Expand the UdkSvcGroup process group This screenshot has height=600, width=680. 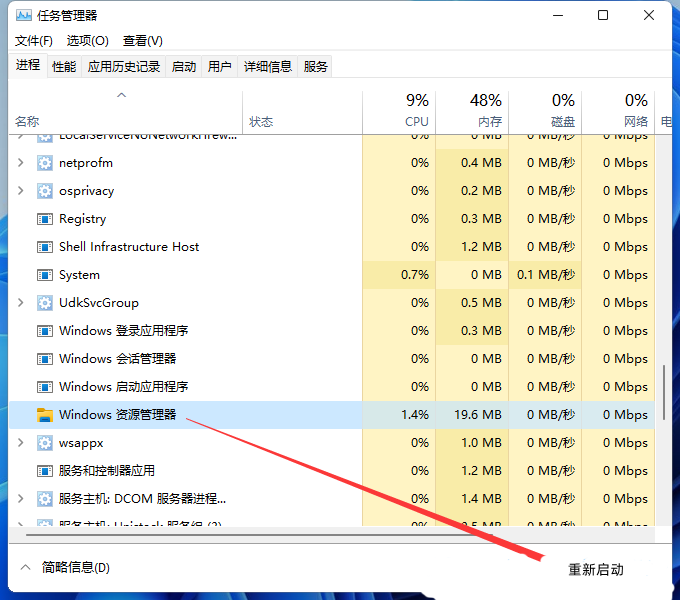(x=22, y=303)
